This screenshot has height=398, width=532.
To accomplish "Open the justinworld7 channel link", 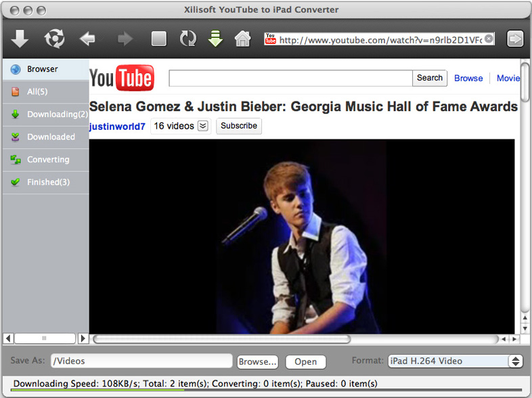I will click(117, 127).
